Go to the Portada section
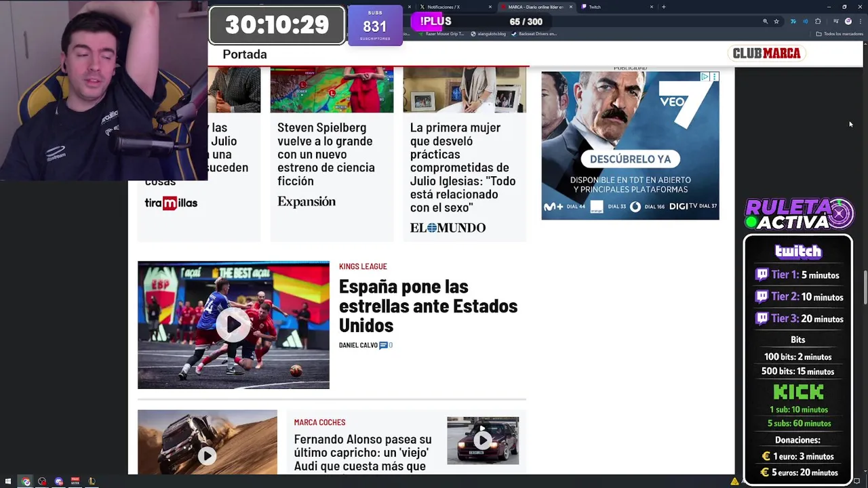The width and height of the screenshot is (868, 488). tap(245, 54)
